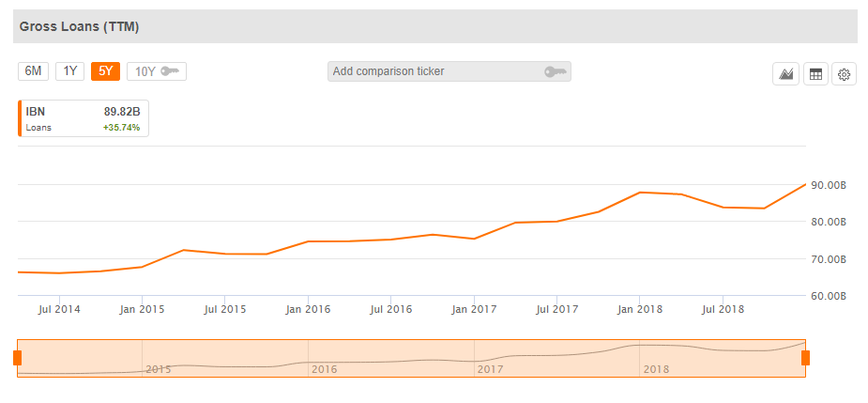Click 2017 in the range navigator
The width and height of the screenshot is (868, 403).
click(491, 369)
